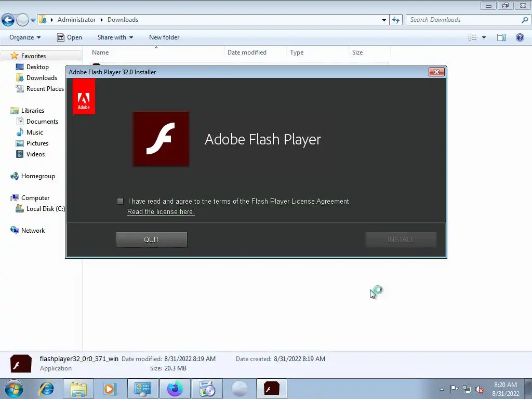Open Windows Media Player from taskbar
The image size is (532, 399).
click(110, 389)
